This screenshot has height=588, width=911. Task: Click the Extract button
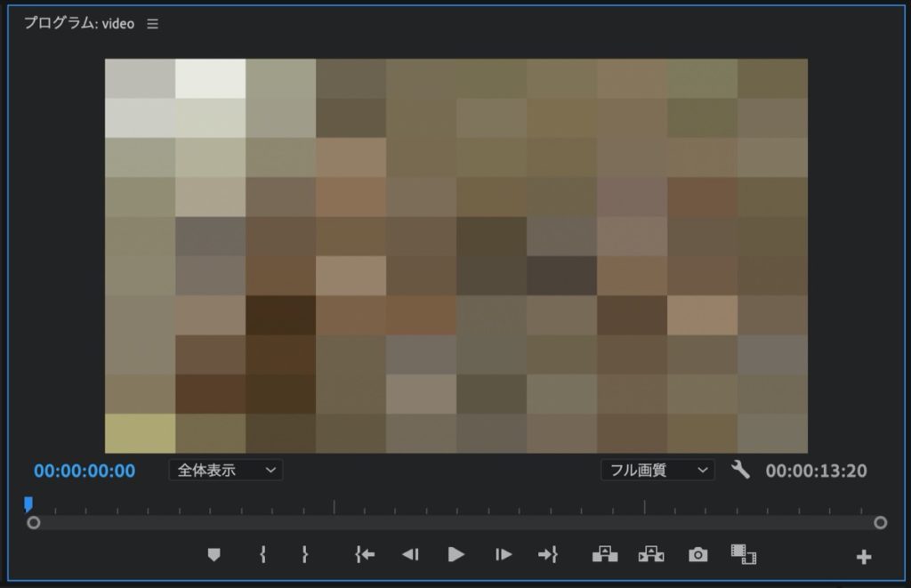tap(651, 554)
